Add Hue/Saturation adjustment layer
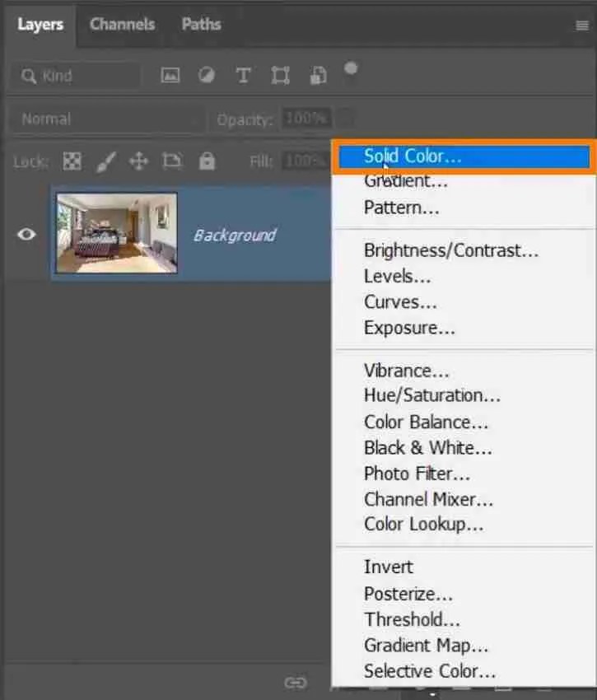The width and height of the screenshot is (597, 700). click(x=464, y=395)
